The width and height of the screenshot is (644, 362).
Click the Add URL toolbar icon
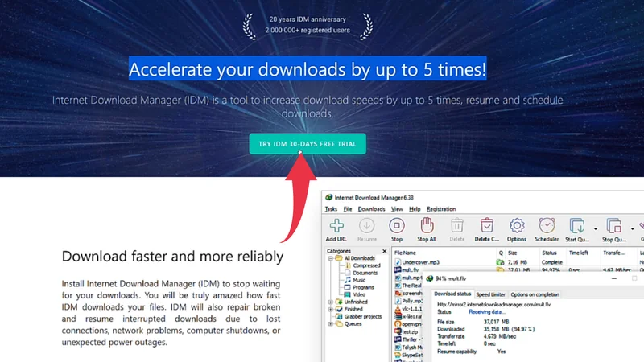[x=336, y=227]
